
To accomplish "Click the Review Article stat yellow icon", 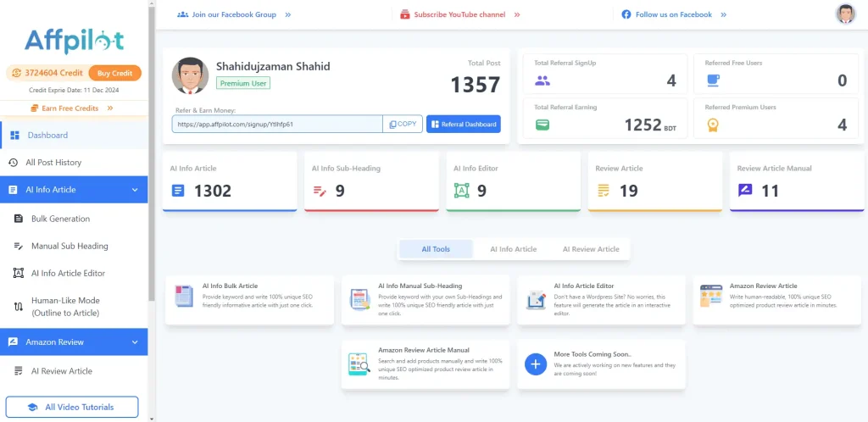I will coord(604,192).
